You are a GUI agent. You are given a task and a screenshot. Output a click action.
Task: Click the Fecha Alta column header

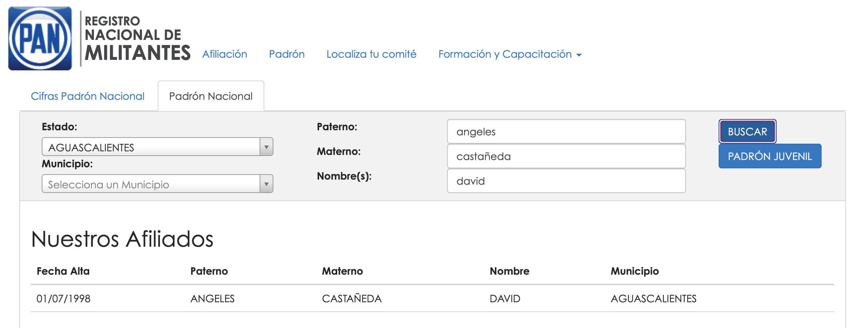coord(63,271)
